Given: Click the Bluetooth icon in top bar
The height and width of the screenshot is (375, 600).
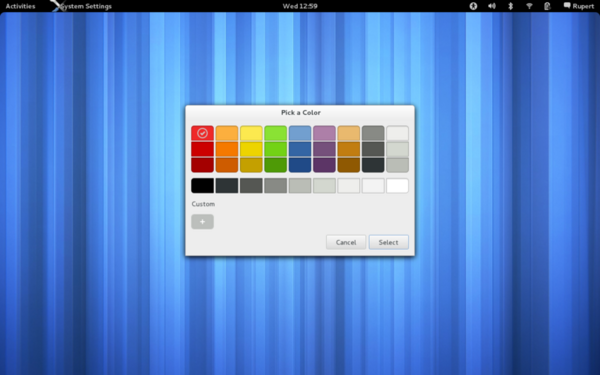Looking at the screenshot, I should [x=510, y=6].
